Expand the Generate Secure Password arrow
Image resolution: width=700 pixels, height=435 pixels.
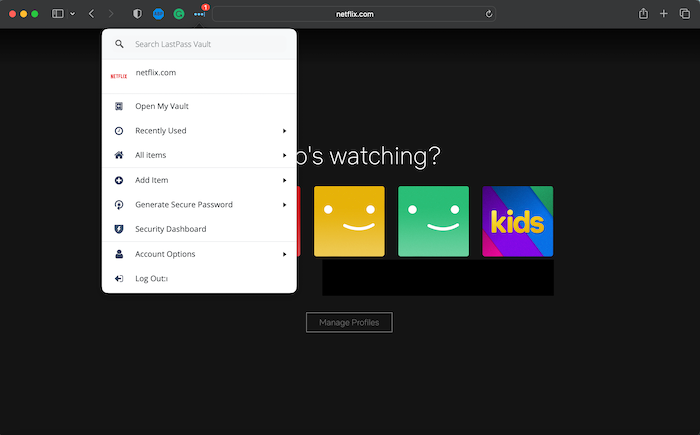(x=284, y=205)
